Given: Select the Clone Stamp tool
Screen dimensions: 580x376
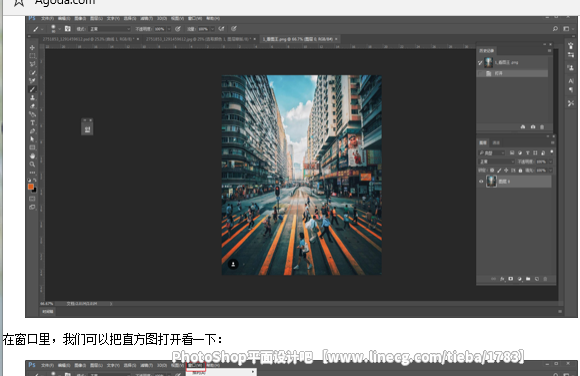Looking at the screenshot, I should click(x=32, y=98).
